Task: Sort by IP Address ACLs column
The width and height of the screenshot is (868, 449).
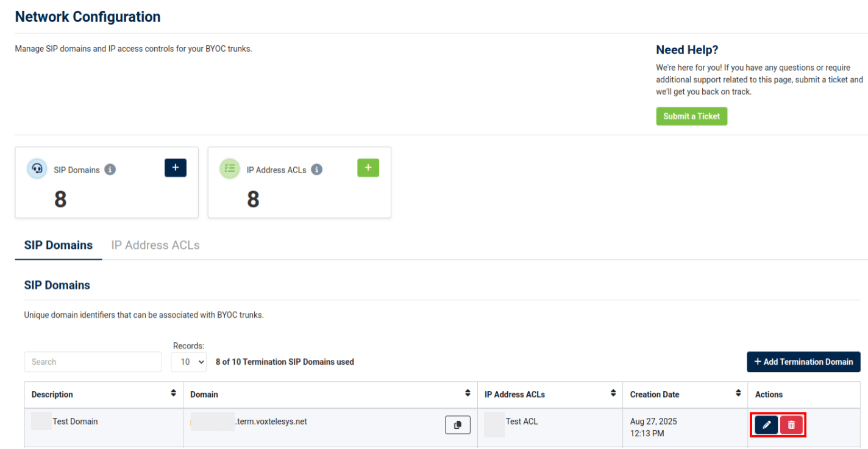Action: click(x=613, y=394)
